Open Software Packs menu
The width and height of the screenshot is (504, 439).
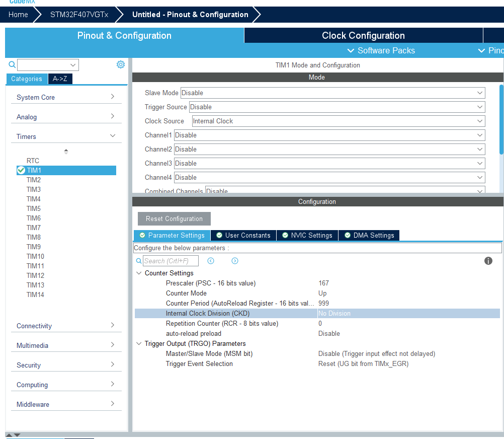click(x=381, y=50)
